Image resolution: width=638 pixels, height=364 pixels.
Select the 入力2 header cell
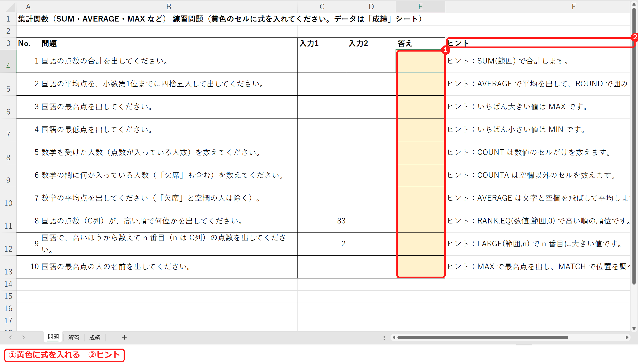371,44
